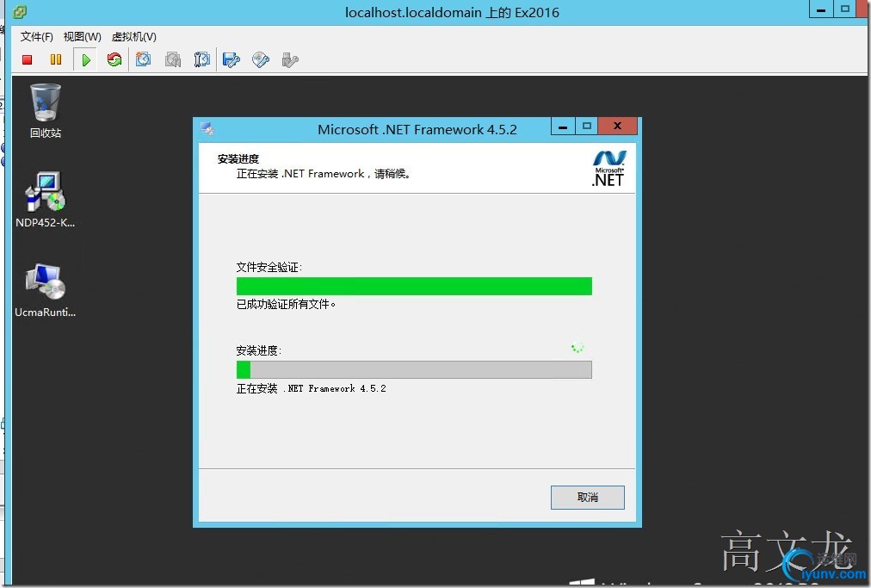
Task: Open the 虚拟机(V) menu
Action: pyautogui.click(x=134, y=37)
